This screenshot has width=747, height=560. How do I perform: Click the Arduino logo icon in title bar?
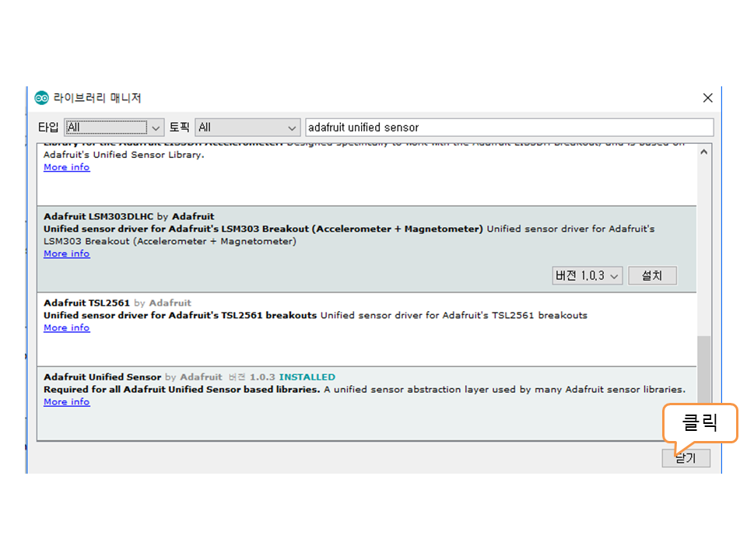point(41,98)
